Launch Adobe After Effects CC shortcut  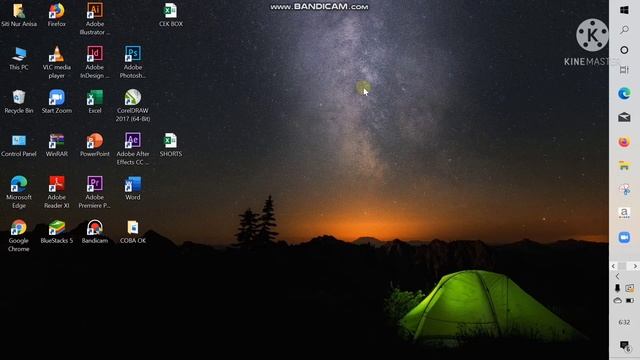point(133,149)
